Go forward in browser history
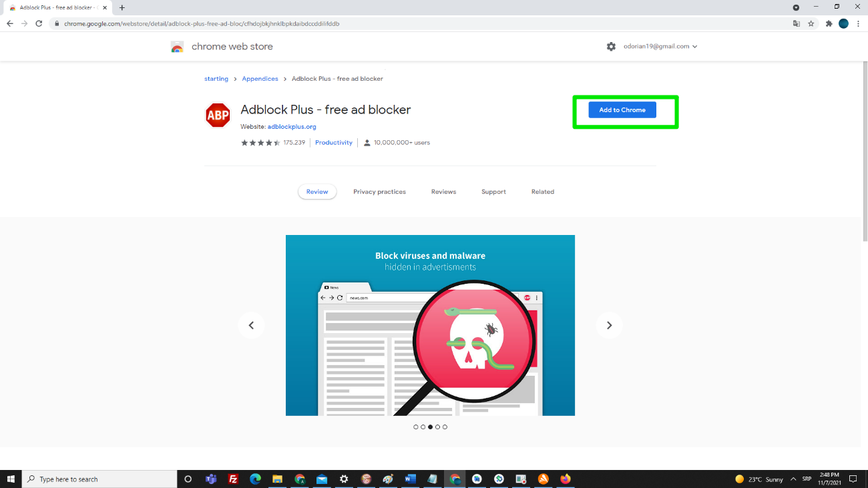The height and width of the screenshot is (488, 868). tap(25, 23)
